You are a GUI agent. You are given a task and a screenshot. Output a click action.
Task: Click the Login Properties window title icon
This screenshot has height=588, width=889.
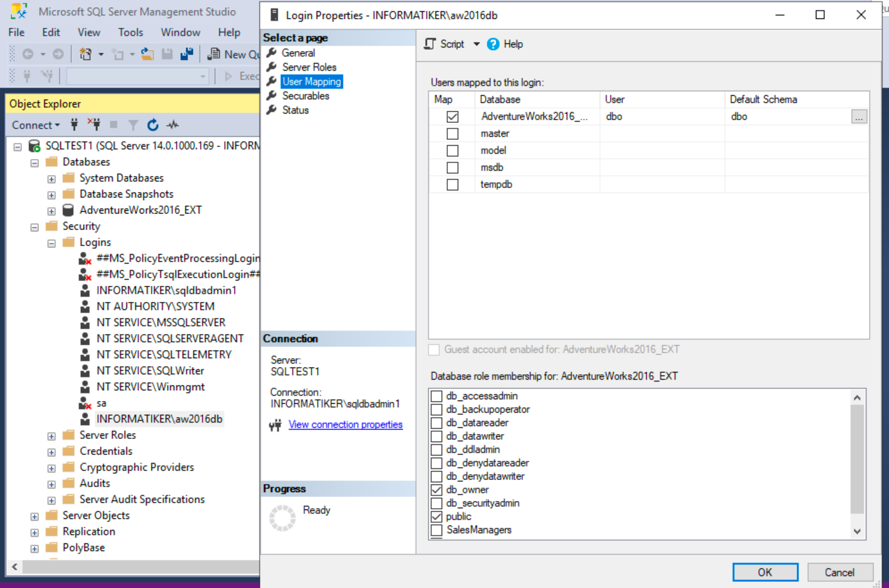point(275,15)
